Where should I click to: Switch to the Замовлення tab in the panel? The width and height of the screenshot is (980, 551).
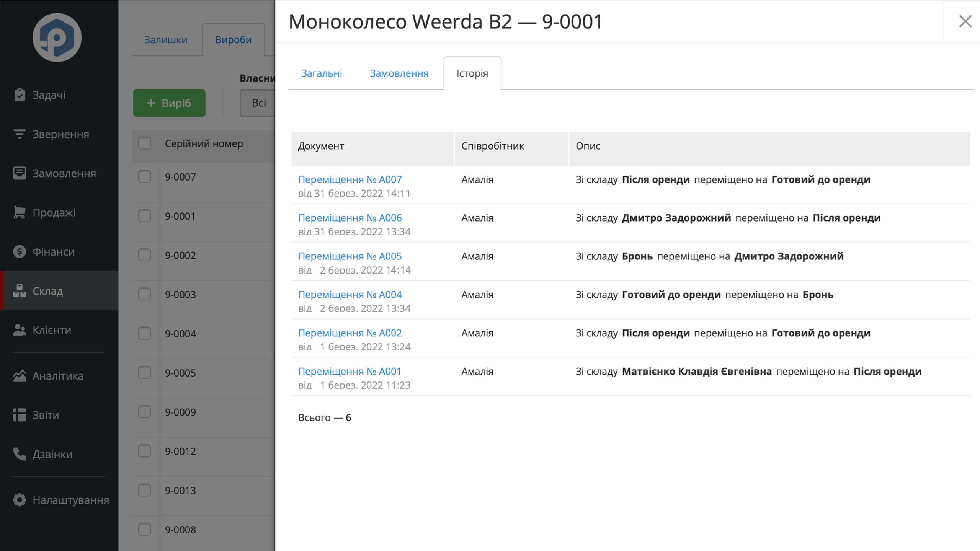click(x=399, y=73)
